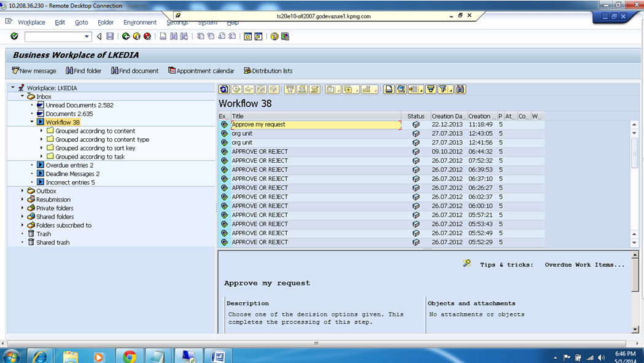Open the command field dropdown arrow
Image resolution: width=644 pixels, height=363 pixels.
click(87, 37)
